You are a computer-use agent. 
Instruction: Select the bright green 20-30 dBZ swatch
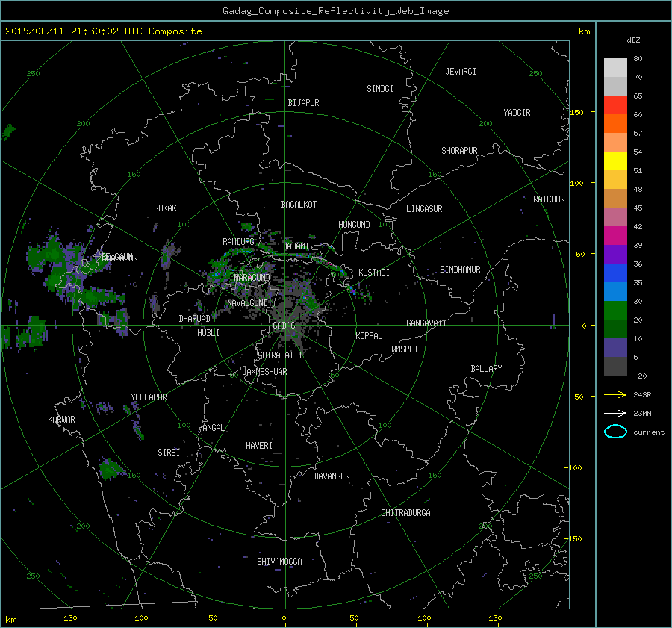coord(615,310)
